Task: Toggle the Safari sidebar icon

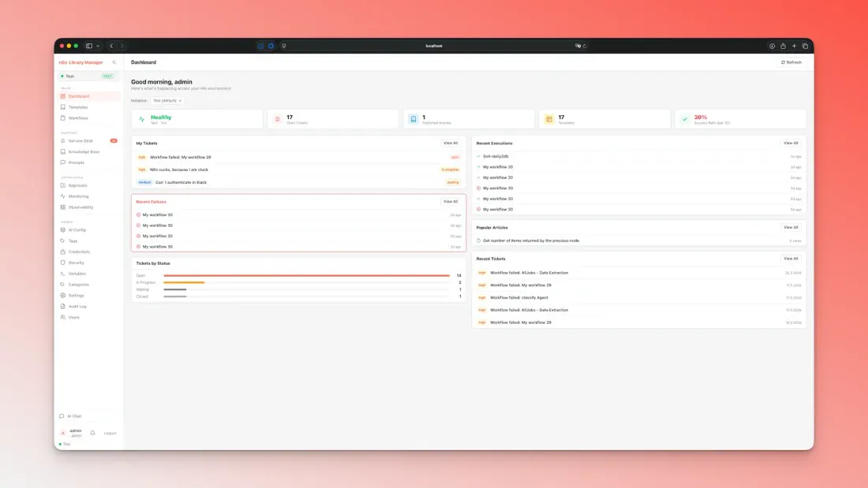Action: click(88, 46)
